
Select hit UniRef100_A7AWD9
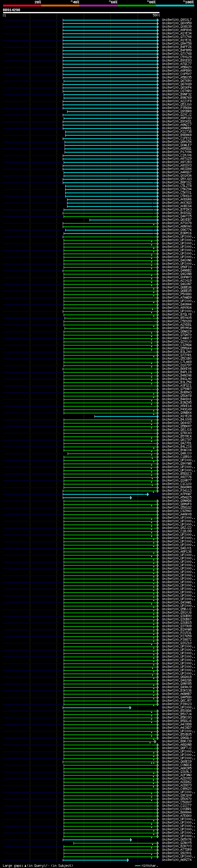click(176, 297)
